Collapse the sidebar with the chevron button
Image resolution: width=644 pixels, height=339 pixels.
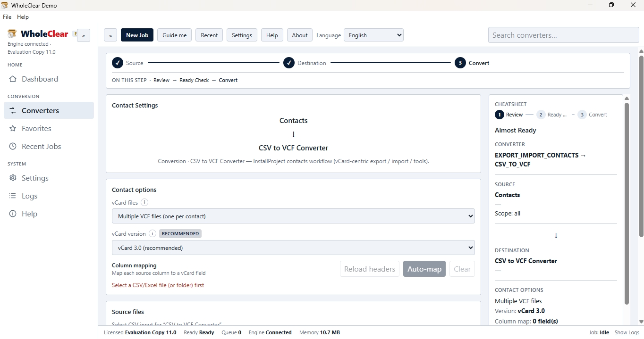(84, 35)
